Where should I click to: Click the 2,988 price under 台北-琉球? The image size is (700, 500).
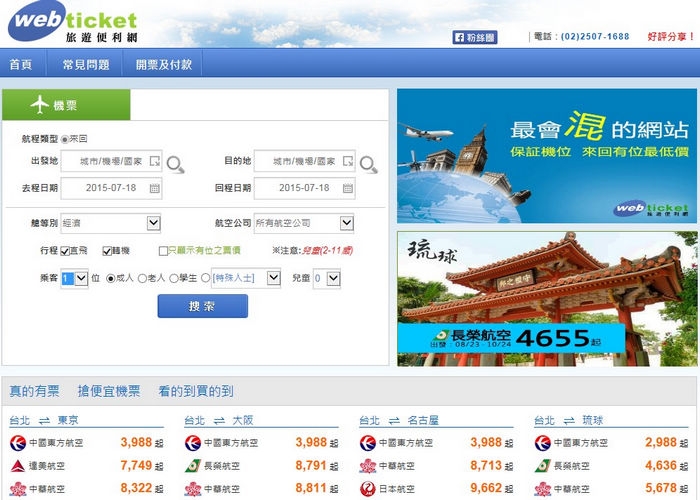pyautogui.click(x=661, y=442)
